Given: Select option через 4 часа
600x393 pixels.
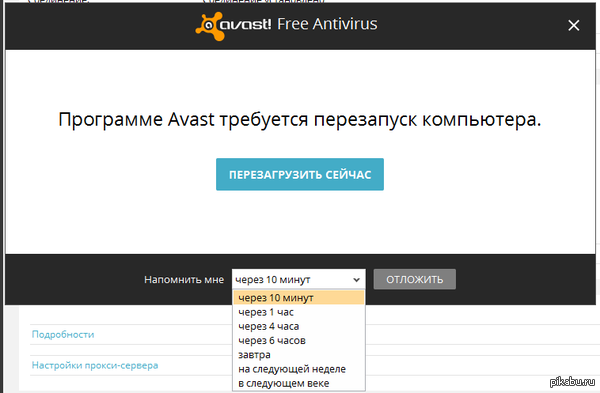Looking at the screenshot, I should [x=298, y=326].
